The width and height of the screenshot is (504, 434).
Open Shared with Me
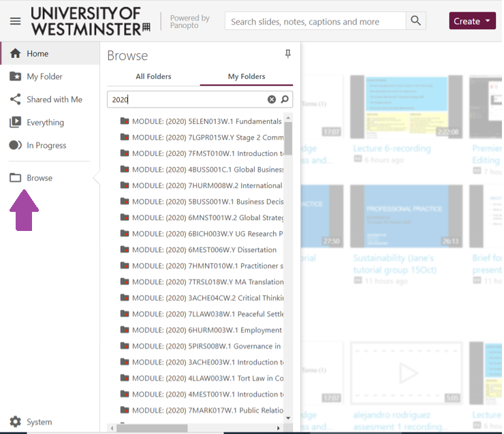click(54, 99)
